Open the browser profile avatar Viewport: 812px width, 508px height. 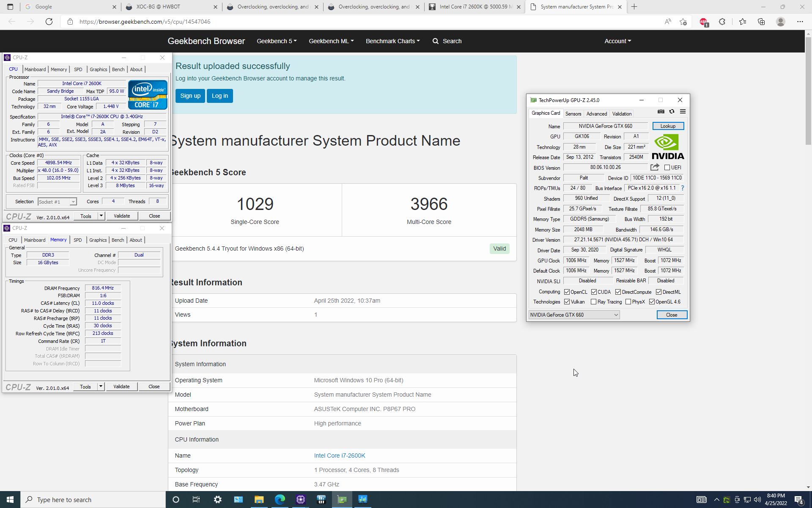click(781, 22)
